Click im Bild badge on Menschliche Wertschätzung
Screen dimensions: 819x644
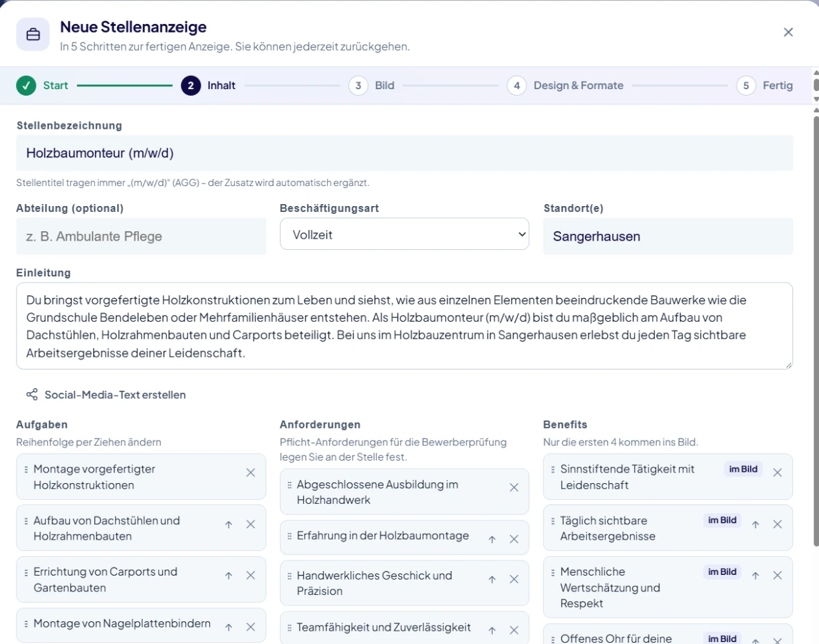[723, 572]
